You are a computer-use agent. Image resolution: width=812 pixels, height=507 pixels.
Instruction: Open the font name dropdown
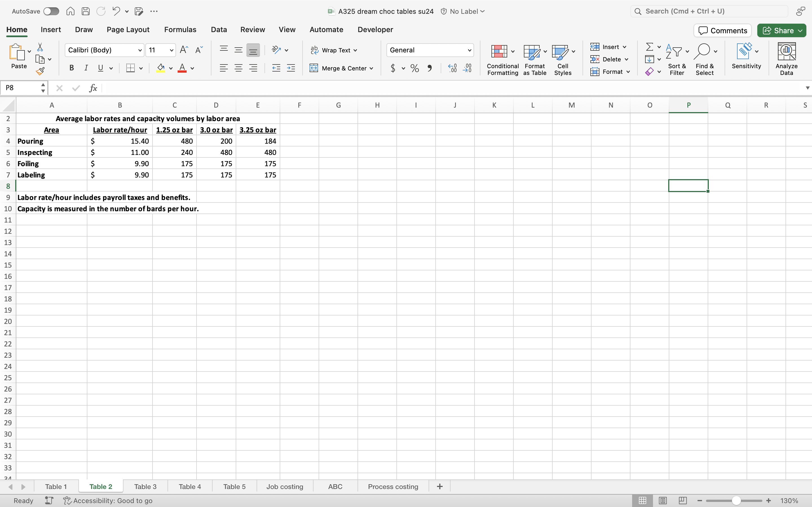coord(140,50)
